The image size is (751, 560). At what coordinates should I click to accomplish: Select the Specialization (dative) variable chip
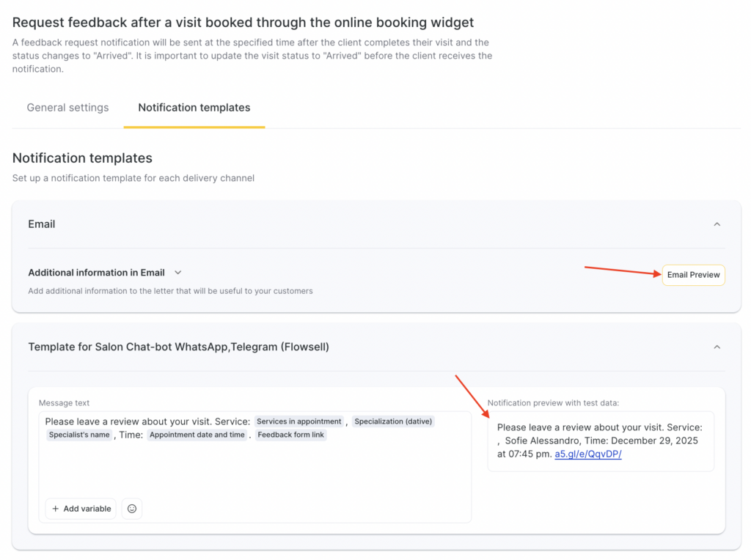pyautogui.click(x=394, y=421)
